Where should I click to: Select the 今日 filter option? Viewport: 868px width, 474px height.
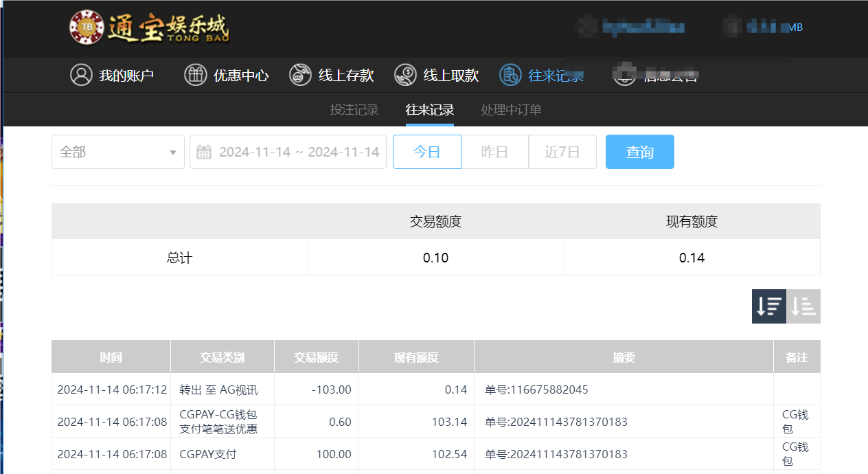click(x=426, y=151)
